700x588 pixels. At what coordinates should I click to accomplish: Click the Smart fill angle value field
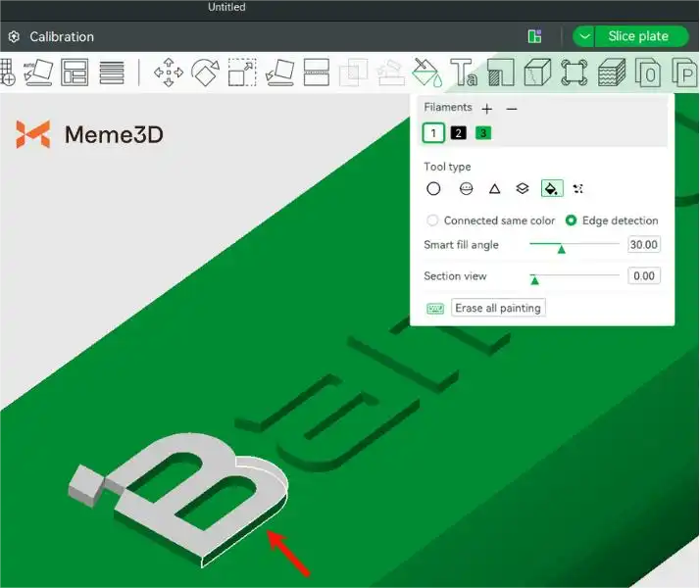tap(643, 245)
